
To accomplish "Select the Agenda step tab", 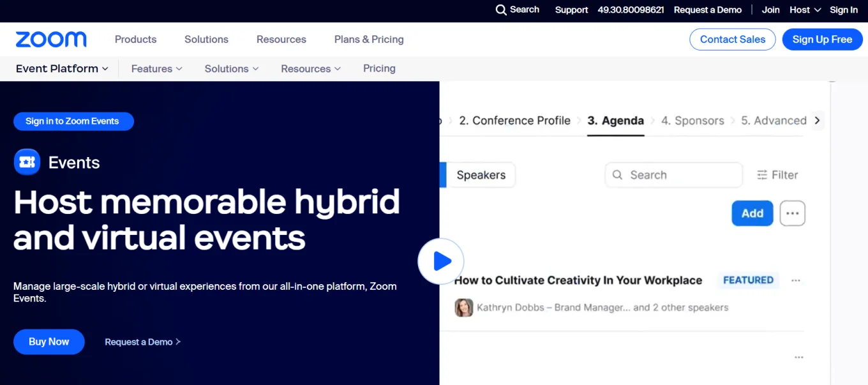I will coord(616,121).
